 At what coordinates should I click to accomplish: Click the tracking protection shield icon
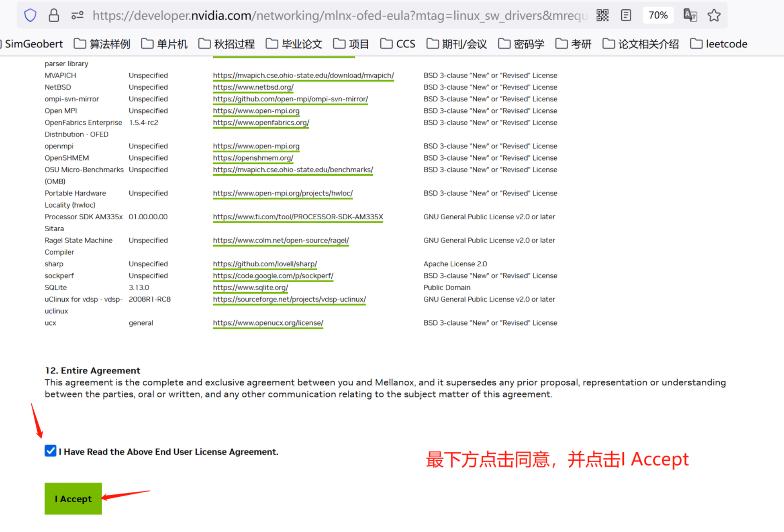click(x=30, y=15)
